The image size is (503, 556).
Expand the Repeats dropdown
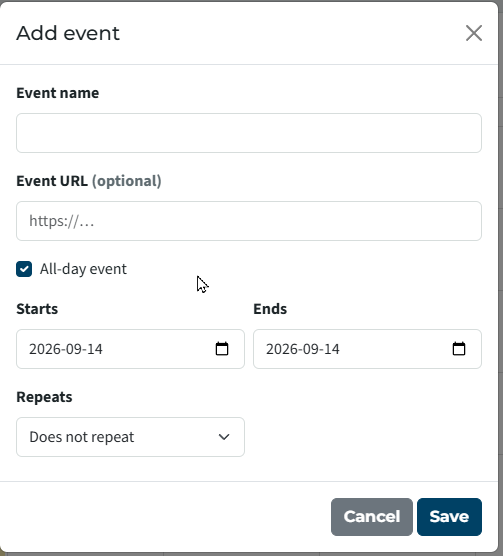[130, 437]
